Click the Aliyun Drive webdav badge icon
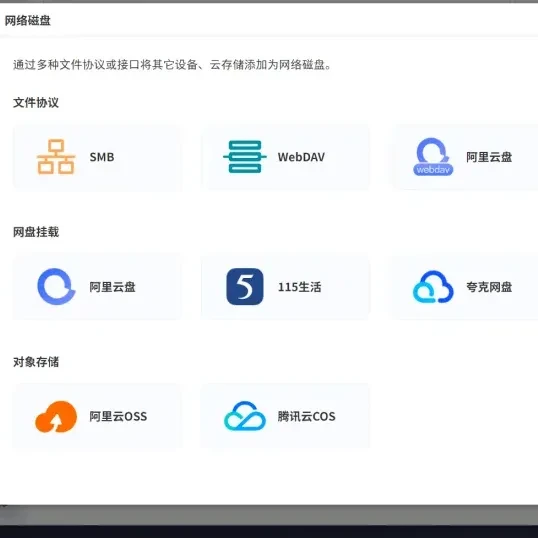538x538 pixels. pyautogui.click(x=433, y=157)
